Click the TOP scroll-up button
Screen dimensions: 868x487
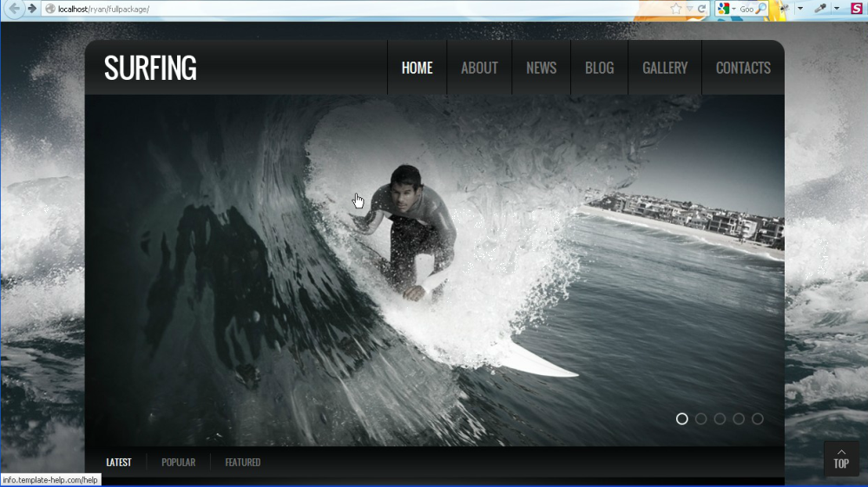841,459
